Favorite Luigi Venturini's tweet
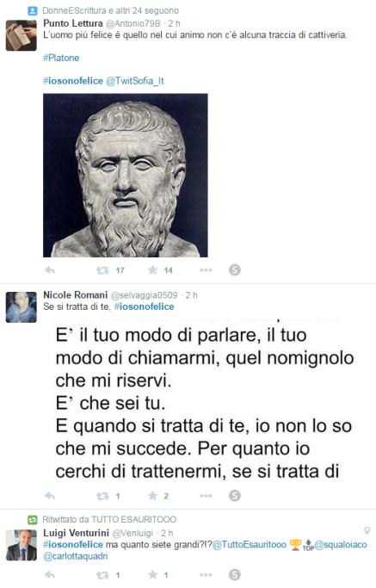 tap(152, 574)
